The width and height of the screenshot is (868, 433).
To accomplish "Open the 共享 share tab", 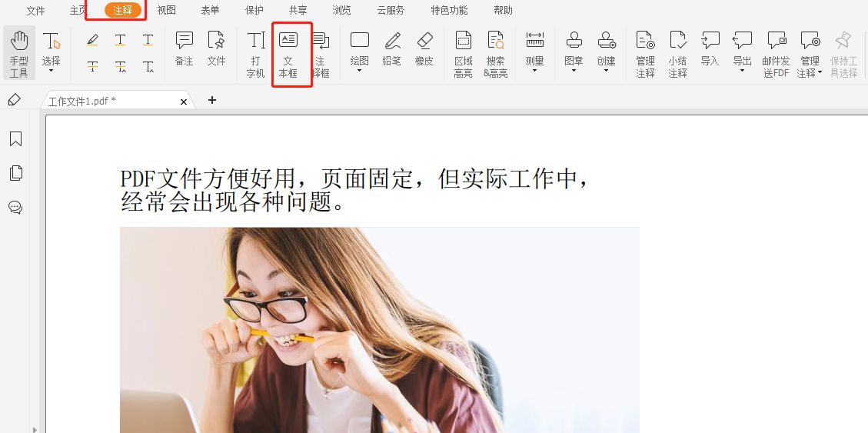I will 298,11.
